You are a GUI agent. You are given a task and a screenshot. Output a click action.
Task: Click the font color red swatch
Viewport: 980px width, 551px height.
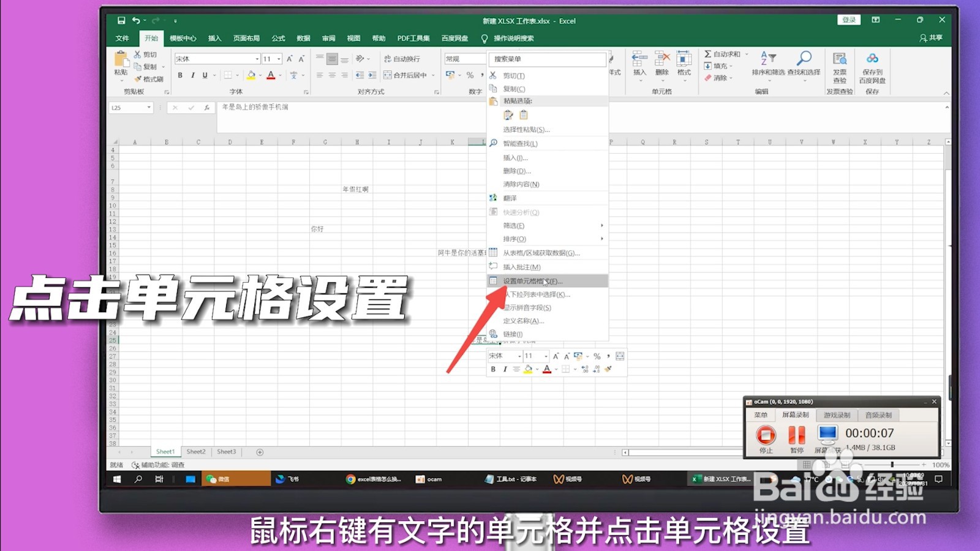(271, 78)
